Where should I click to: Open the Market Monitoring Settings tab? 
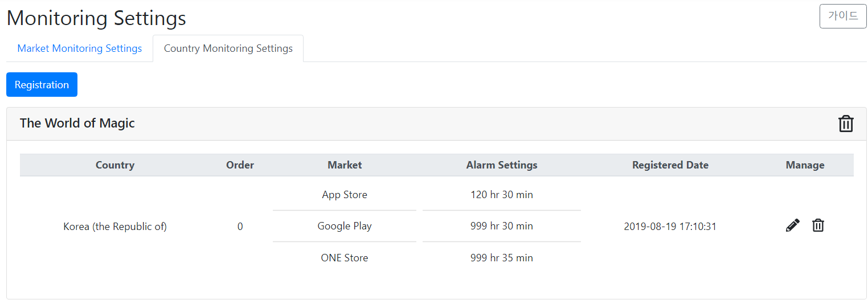(80, 48)
